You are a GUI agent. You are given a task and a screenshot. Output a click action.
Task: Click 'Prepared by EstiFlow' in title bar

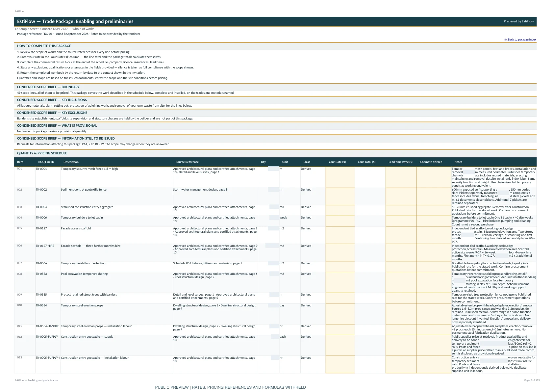[519, 21]
